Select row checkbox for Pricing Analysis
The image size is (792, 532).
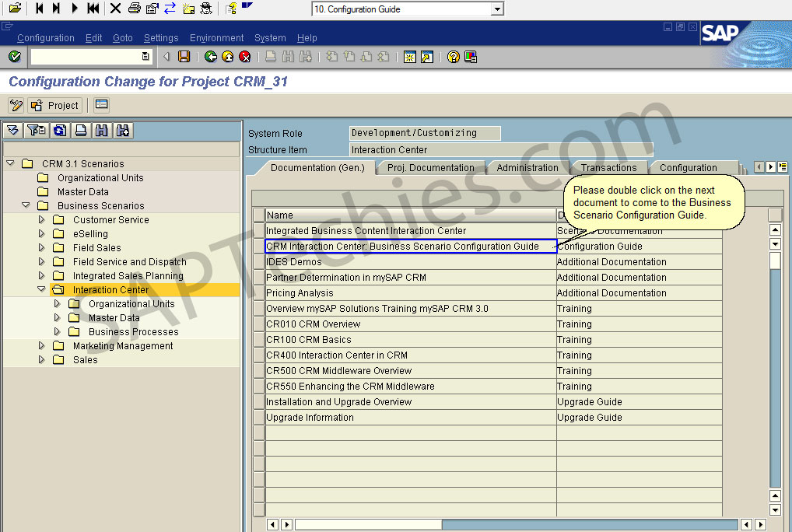pyautogui.click(x=258, y=293)
